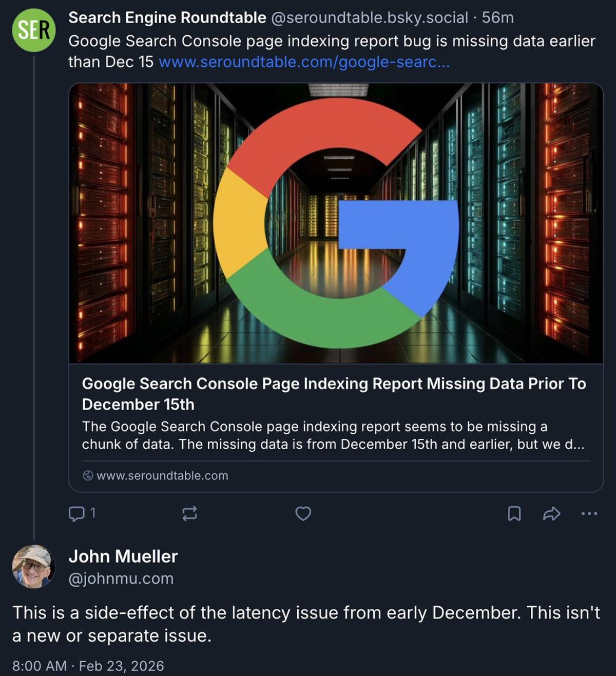This screenshot has width=616, height=676.
Task: Like the post with the heart icon
Action: 303,514
